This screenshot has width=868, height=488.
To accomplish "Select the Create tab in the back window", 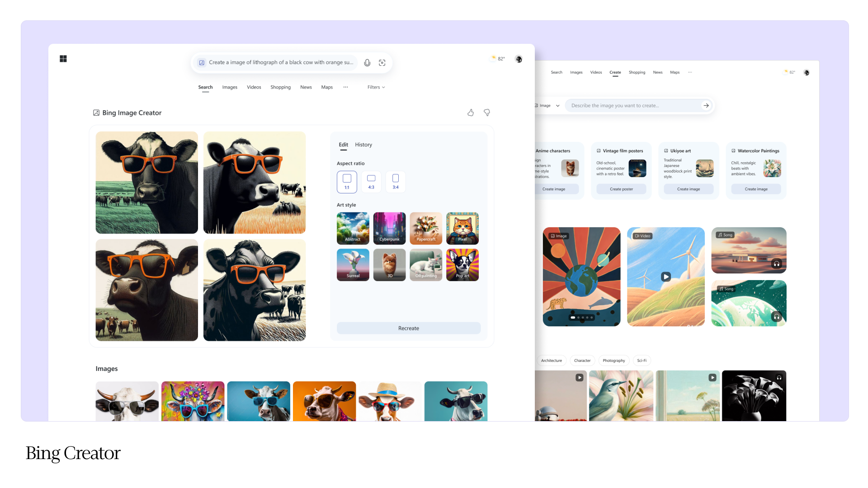I will coord(615,72).
